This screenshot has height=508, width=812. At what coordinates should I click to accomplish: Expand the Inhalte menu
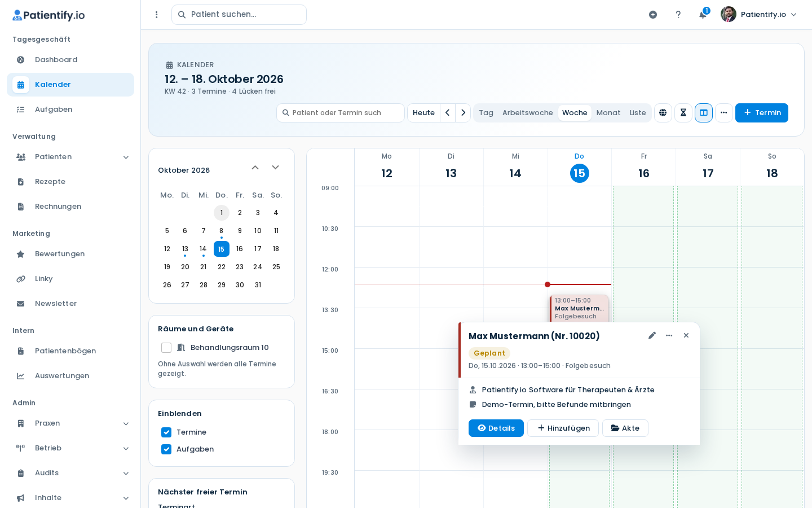pos(70,498)
